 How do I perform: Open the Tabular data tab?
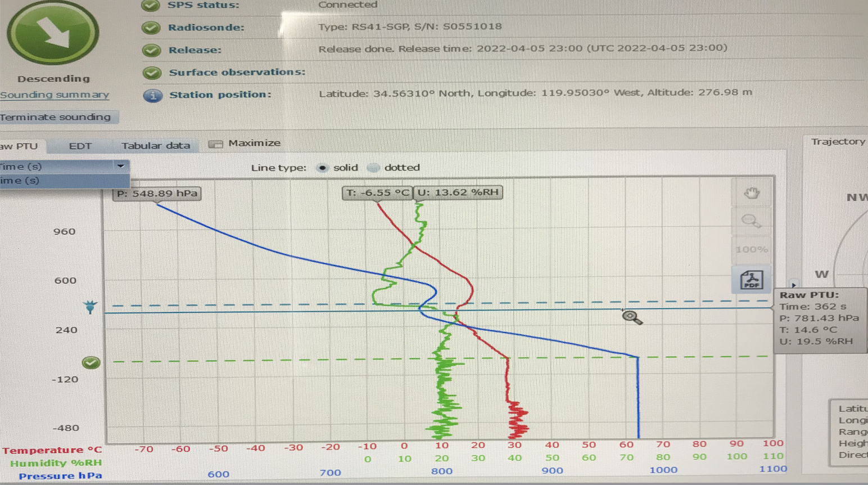(155, 146)
